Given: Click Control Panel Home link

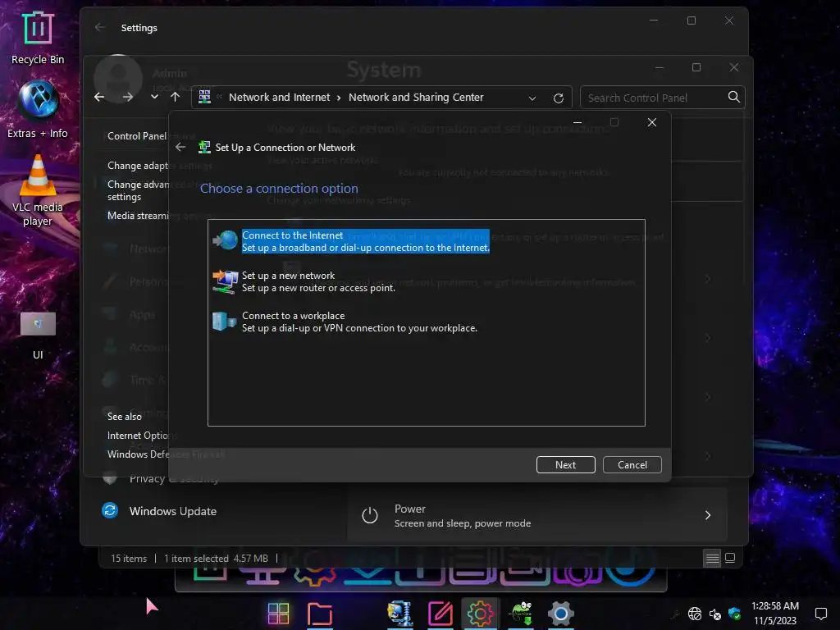Looking at the screenshot, I should [137, 135].
